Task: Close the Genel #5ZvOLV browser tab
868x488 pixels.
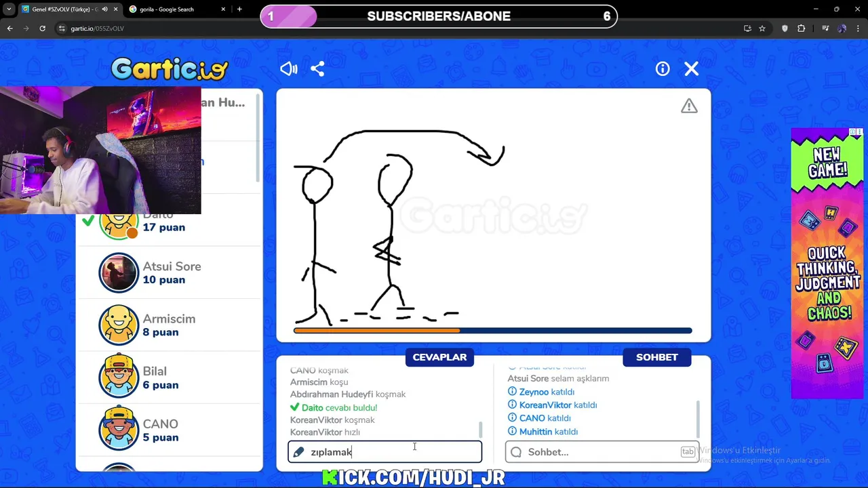Action: click(x=115, y=9)
